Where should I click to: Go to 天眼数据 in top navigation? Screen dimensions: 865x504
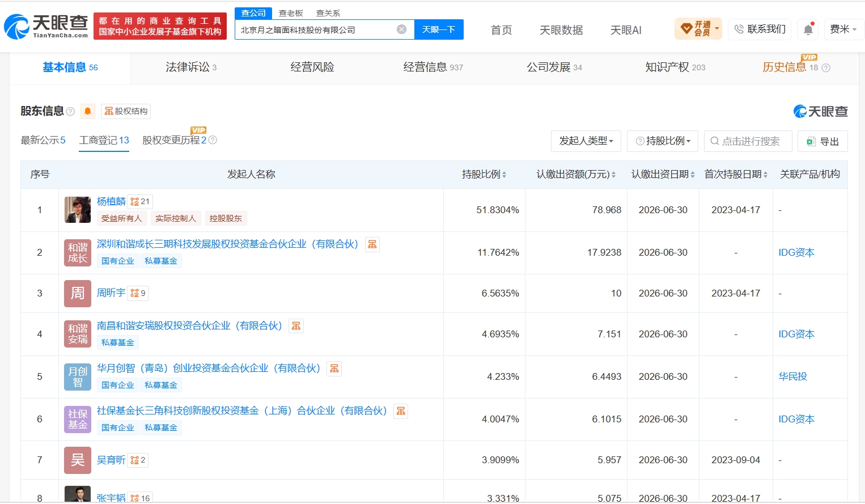(x=561, y=30)
